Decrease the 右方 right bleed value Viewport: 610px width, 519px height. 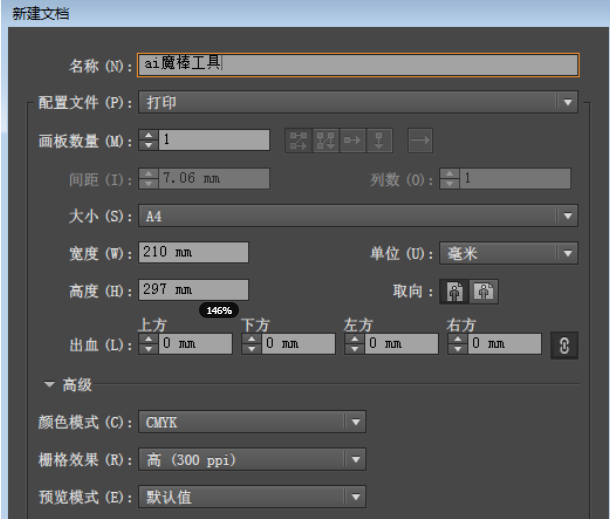coord(458,349)
